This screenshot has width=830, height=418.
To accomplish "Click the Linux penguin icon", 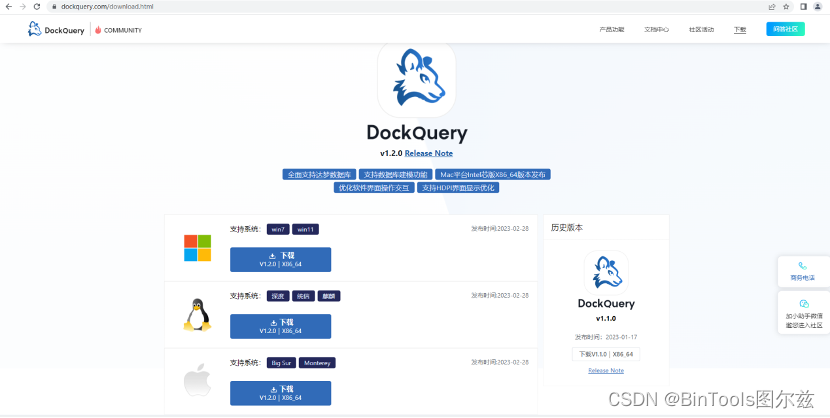I will pos(197,315).
